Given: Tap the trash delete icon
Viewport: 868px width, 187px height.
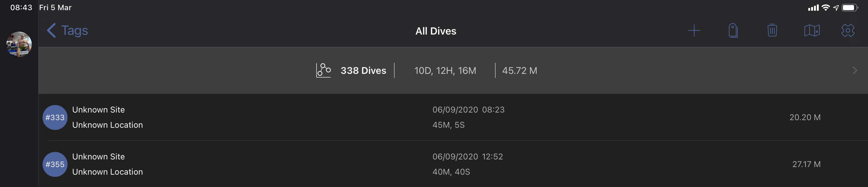Looking at the screenshot, I should 772,31.
